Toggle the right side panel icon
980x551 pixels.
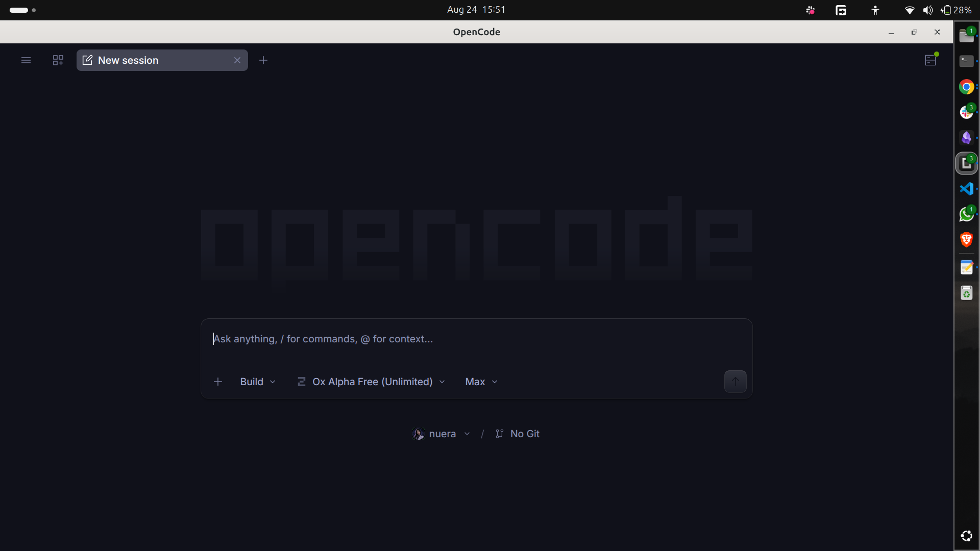point(930,60)
